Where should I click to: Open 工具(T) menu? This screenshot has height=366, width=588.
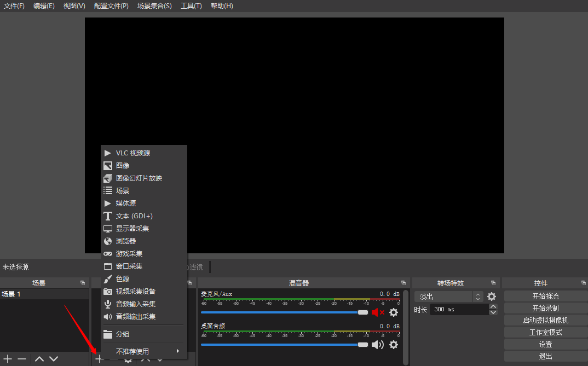tap(191, 6)
